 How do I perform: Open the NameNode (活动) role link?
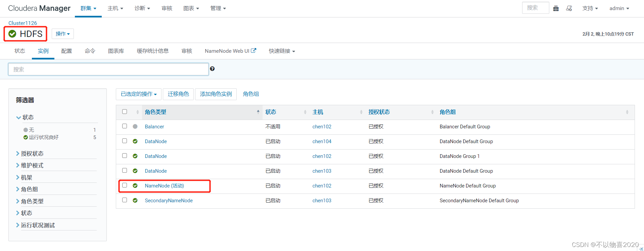pos(165,186)
